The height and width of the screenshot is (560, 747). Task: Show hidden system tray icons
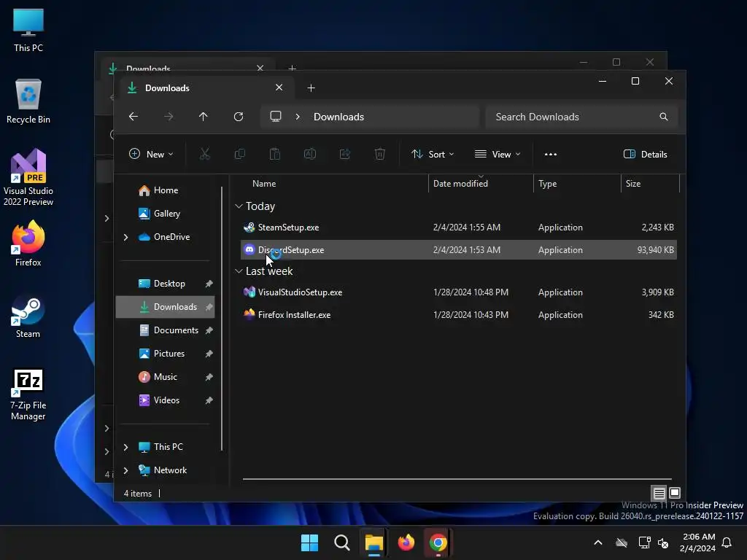point(598,542)
